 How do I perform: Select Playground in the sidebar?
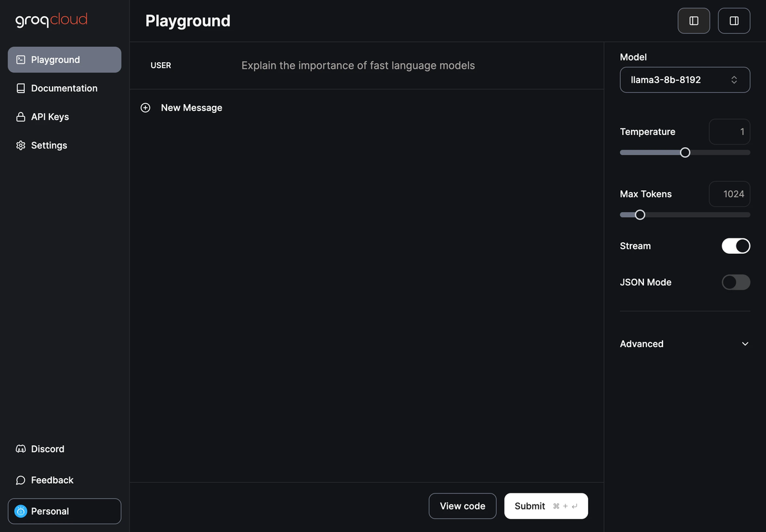pos(64,60)
